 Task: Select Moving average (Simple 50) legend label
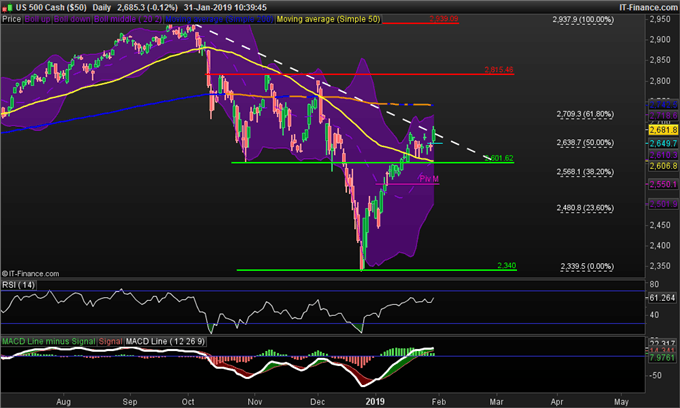click(328, 19)
